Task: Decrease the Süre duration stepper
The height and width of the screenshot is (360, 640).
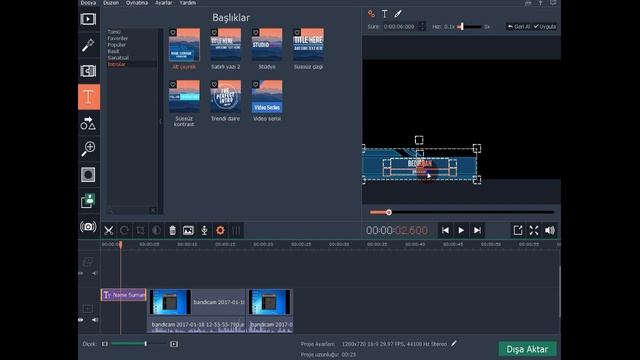Action: [x=422, y=29]
